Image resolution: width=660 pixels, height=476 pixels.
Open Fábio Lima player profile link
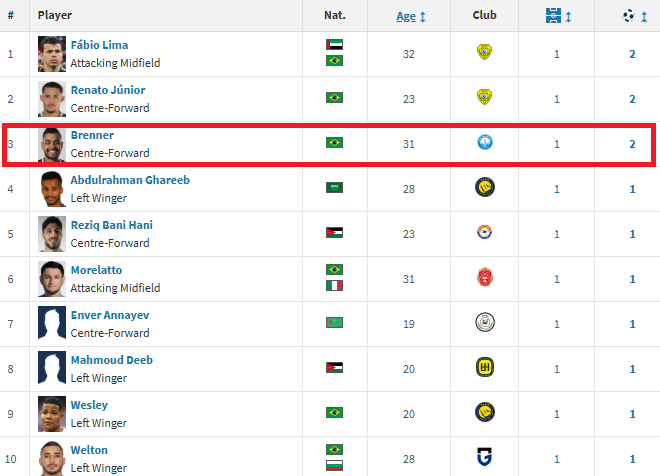(99, 45)
